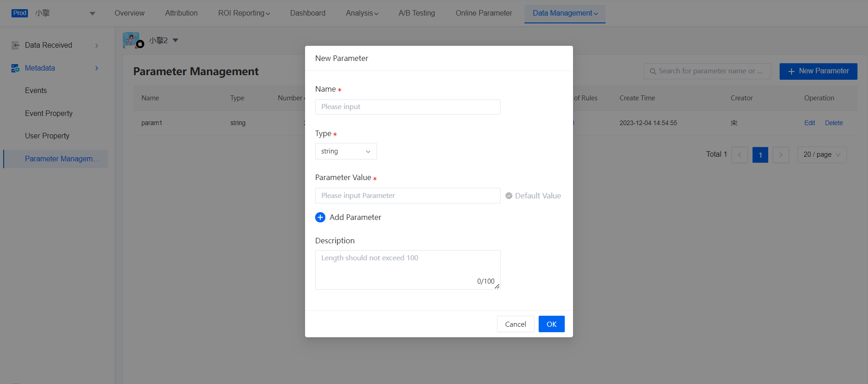Click the Description text area
This screenshot has height=384, width=868.
tap(408, 269)
